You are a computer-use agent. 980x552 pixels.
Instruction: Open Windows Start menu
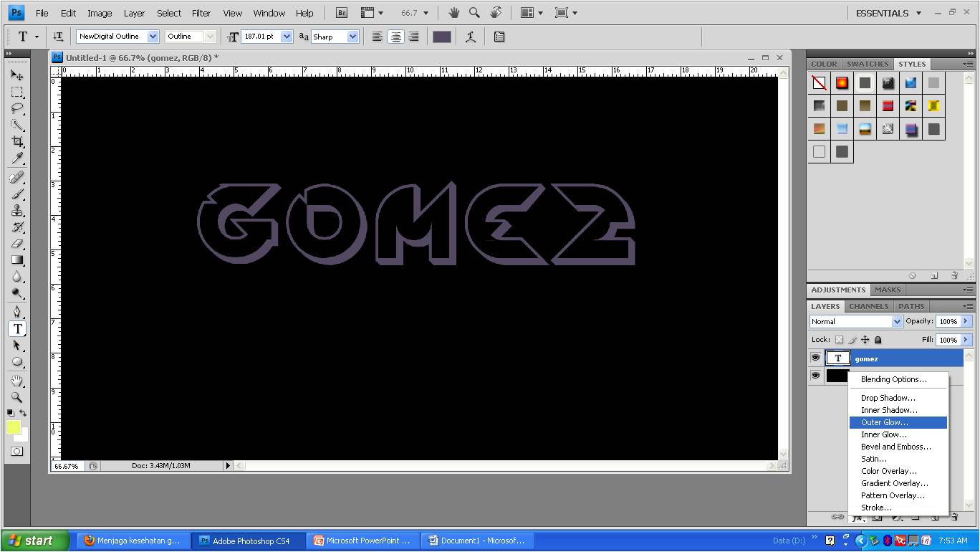tap(35, 541)
